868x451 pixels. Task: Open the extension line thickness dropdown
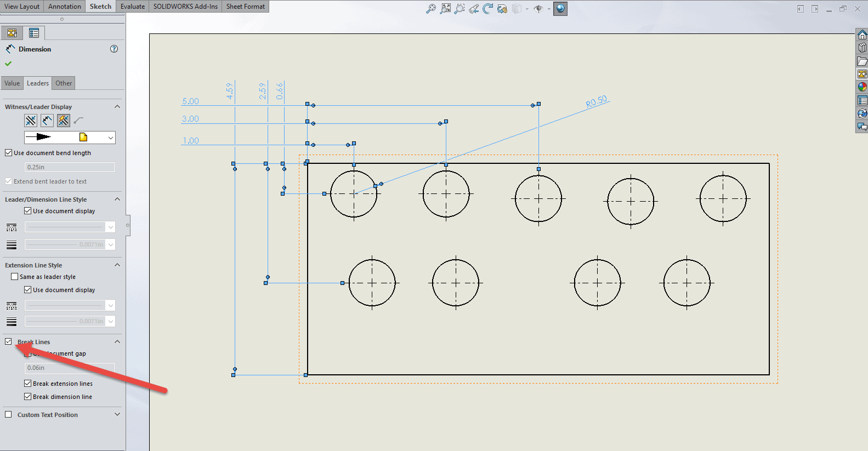coord(70,321)
